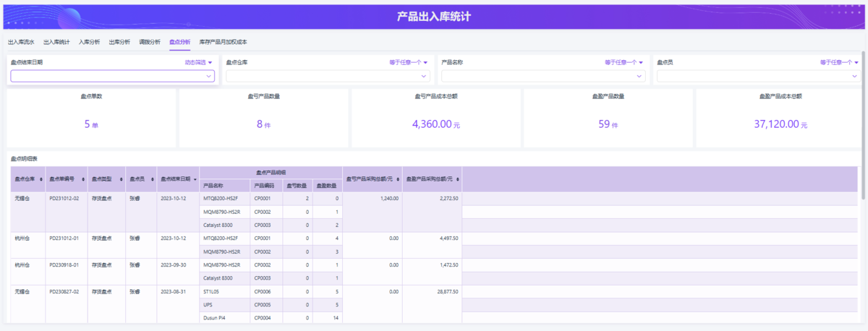868x331 pixels.
Task: Go to 库存产品月加权成本 tab
Action: [223, 42]
